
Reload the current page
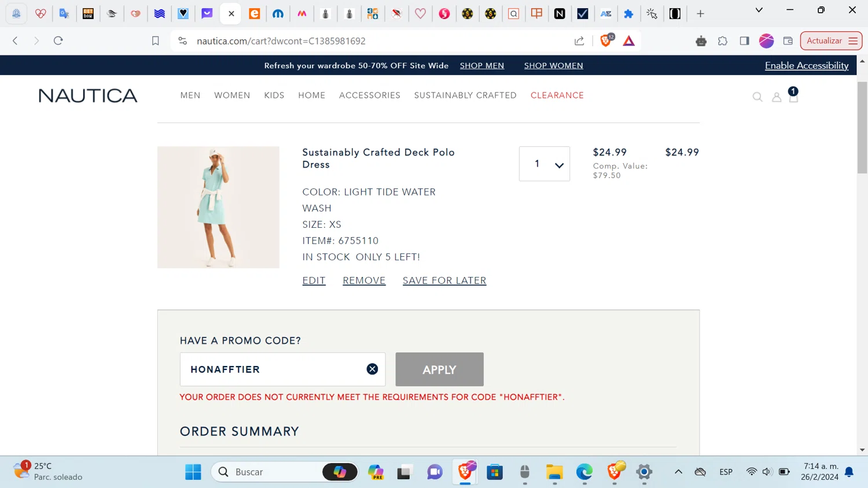[58, 40]
